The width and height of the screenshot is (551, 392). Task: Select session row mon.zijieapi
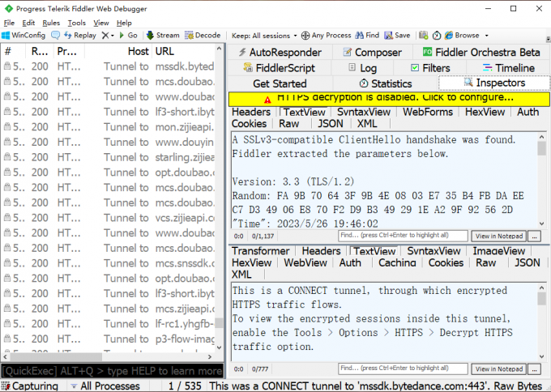pos(108,127)
